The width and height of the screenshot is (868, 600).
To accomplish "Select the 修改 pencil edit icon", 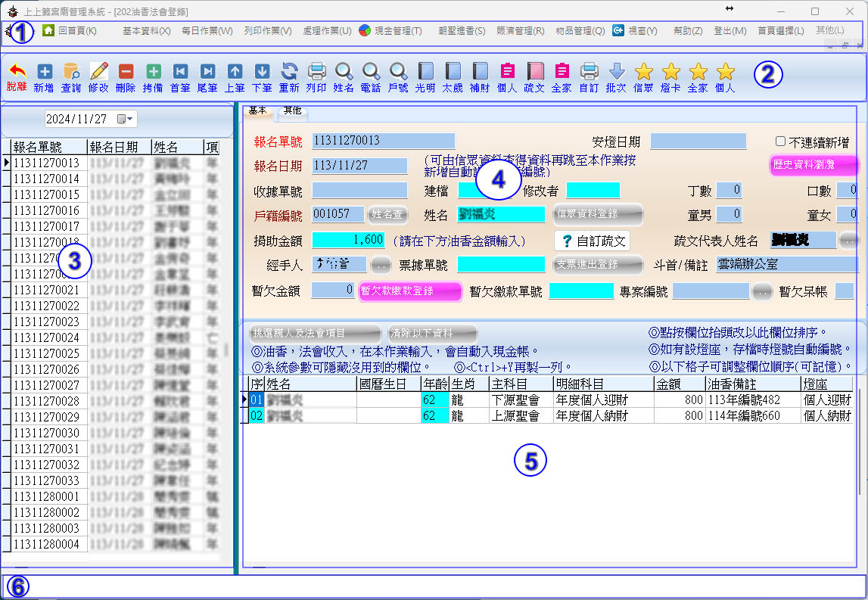I will click(98, 73).
